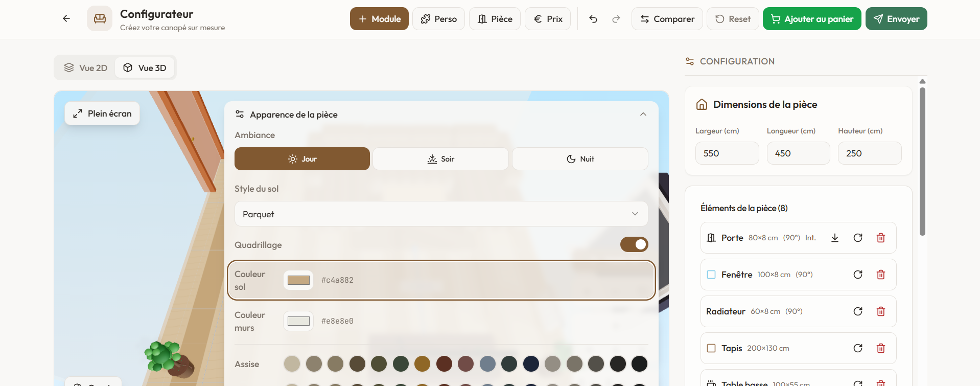Select the Nuit ambiance
Viewport: 980px width, 386px height.
click(x=580, y=159)
